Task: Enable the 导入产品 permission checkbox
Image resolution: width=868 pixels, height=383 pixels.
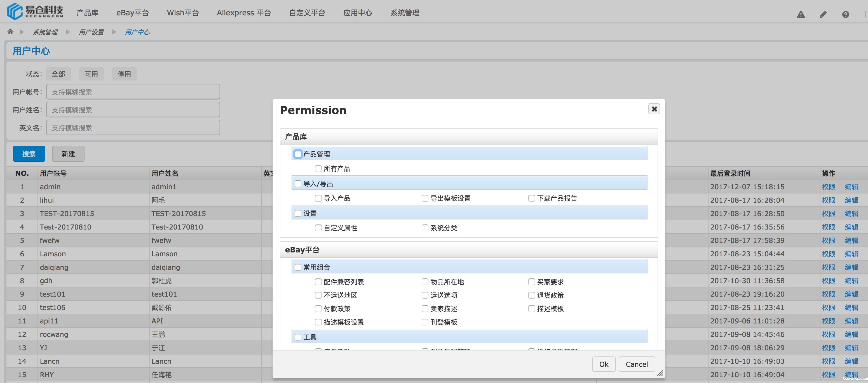Action: 318,198
